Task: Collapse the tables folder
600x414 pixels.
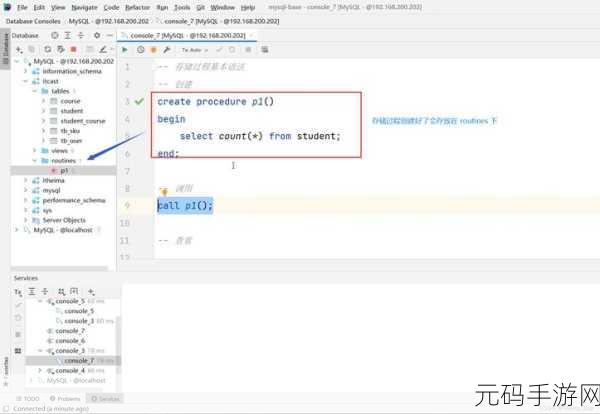Action: point(34,91)
